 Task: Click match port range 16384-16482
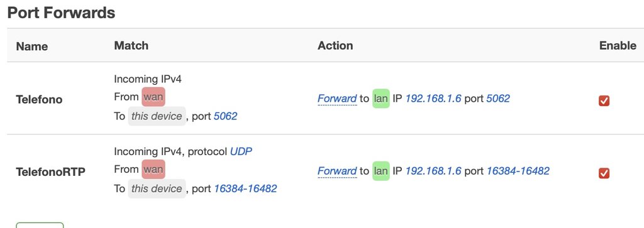245,188
